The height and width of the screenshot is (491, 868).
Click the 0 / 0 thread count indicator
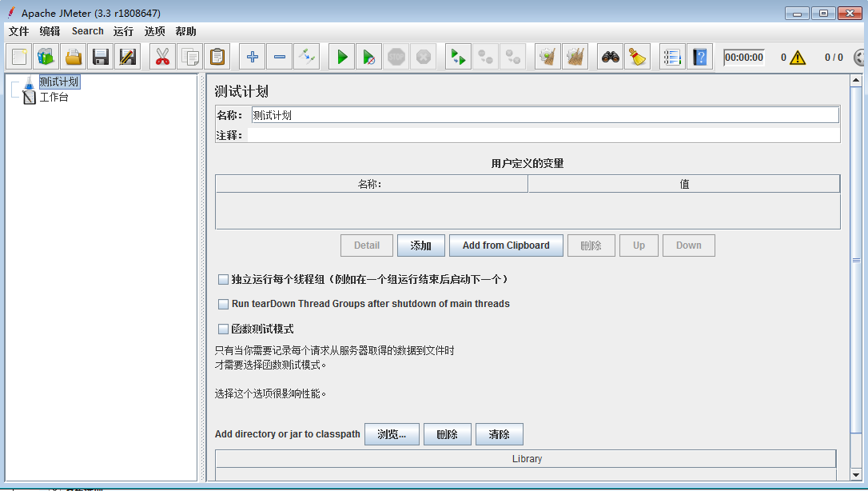tap(834, 57)
